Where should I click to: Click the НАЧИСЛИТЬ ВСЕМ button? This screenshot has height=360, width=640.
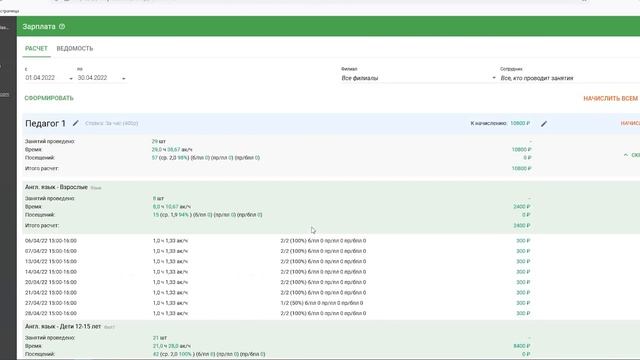610,98
